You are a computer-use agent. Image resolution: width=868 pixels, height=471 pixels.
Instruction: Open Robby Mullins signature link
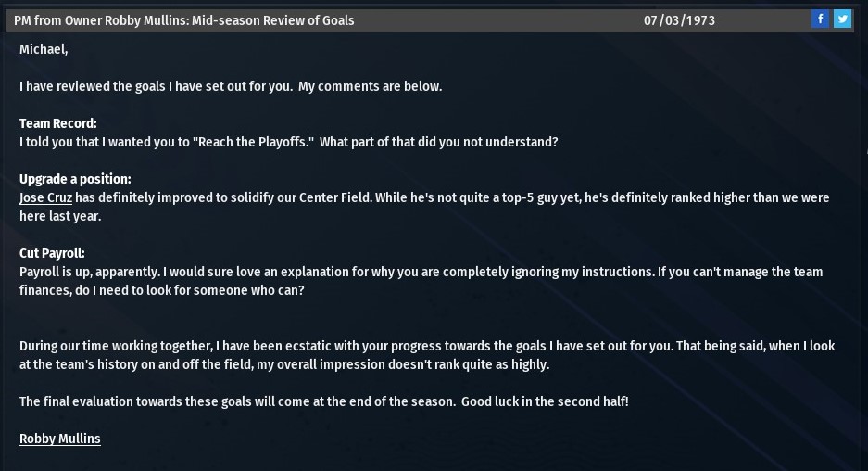[59, 439]
